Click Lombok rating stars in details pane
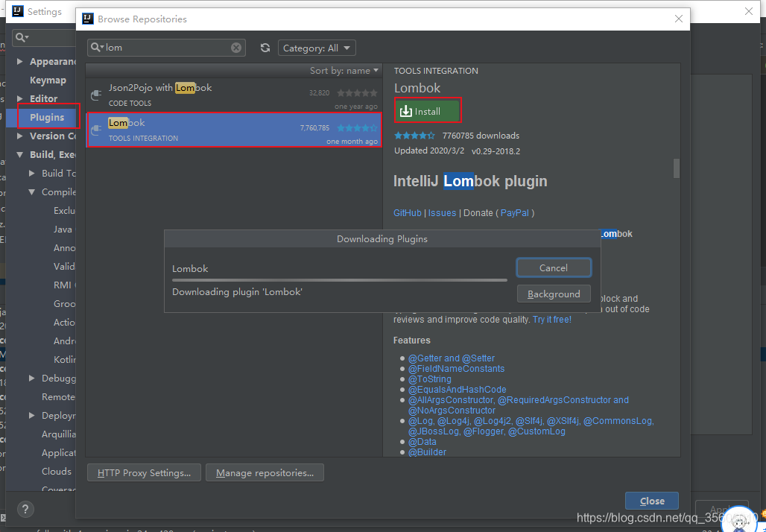Screen dimensions: 766x532 point(414,136)
